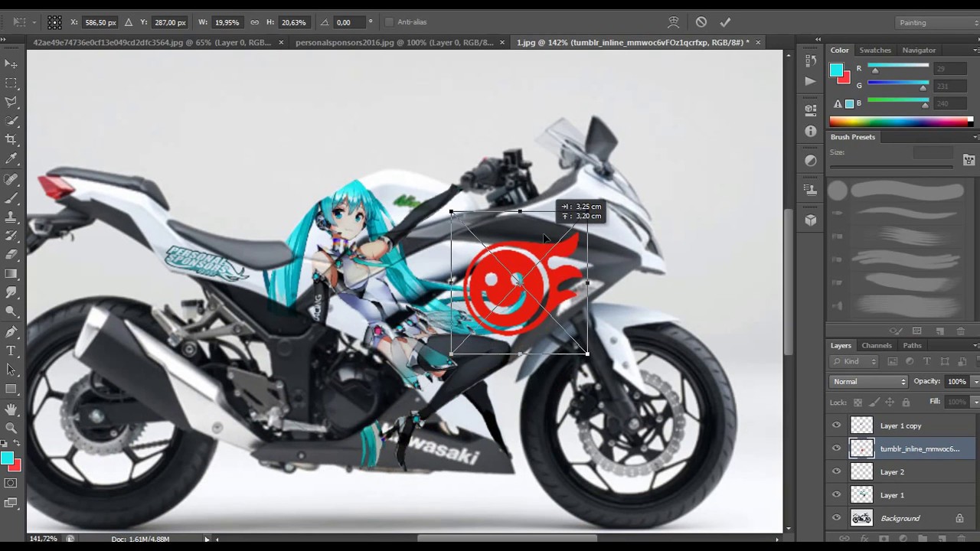Viewport: 980px width, 551px height.
Task: Toggle the Brush panel icon
Action: tap(969, 160)
